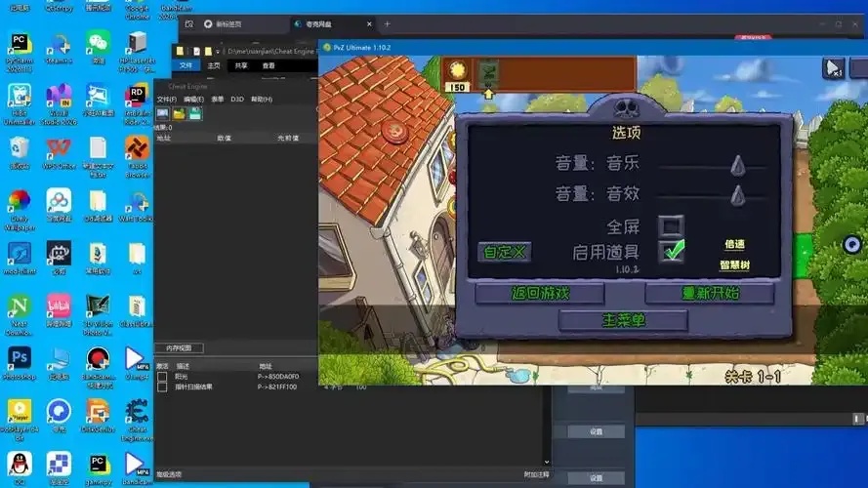Open the HP LaserJet printer desktop icon

point(137,53)
